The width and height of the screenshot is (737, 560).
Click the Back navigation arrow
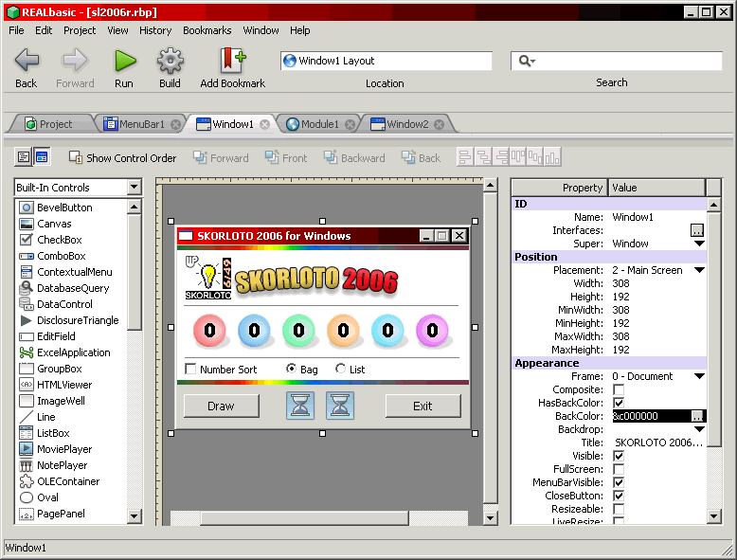click(x=27, y=61)
